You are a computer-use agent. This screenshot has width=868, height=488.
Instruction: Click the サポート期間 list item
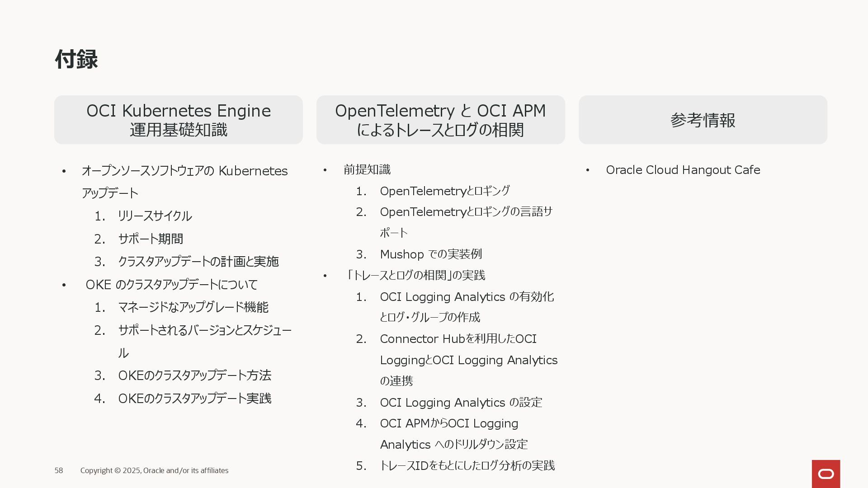tap(151, 239)
